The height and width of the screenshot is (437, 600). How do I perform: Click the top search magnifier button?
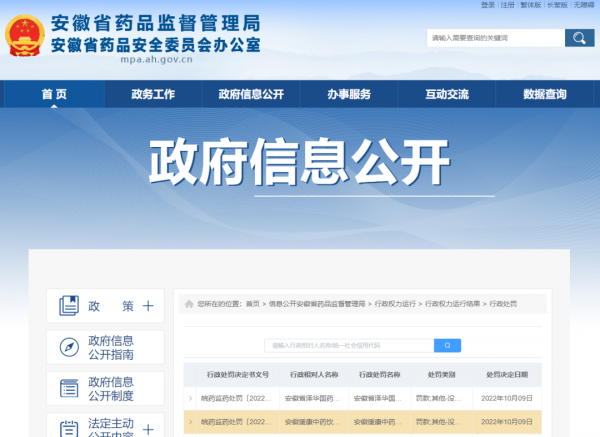pyautogui.click(x=579, y=38)
